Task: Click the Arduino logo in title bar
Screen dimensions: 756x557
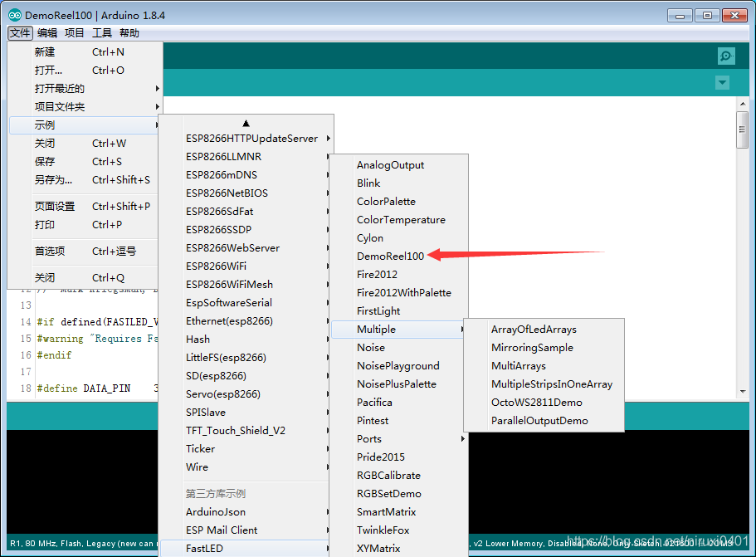Action: point(15,16)
